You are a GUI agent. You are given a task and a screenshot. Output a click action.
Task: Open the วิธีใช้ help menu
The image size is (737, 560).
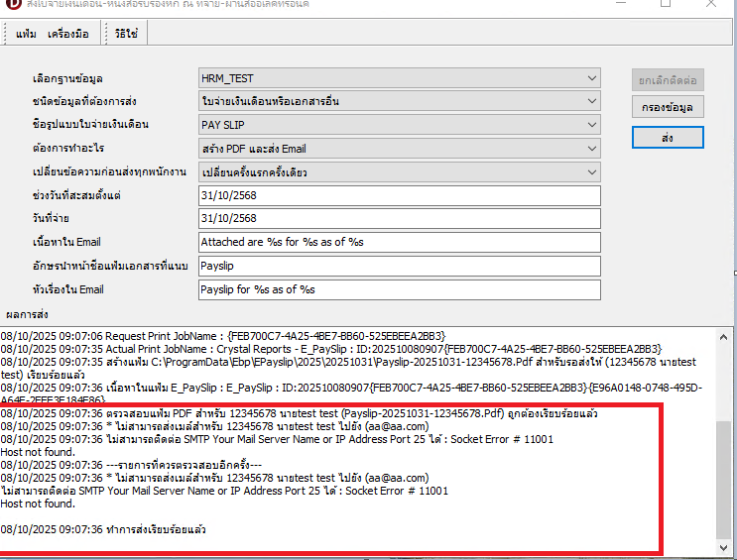pos(126,35)
